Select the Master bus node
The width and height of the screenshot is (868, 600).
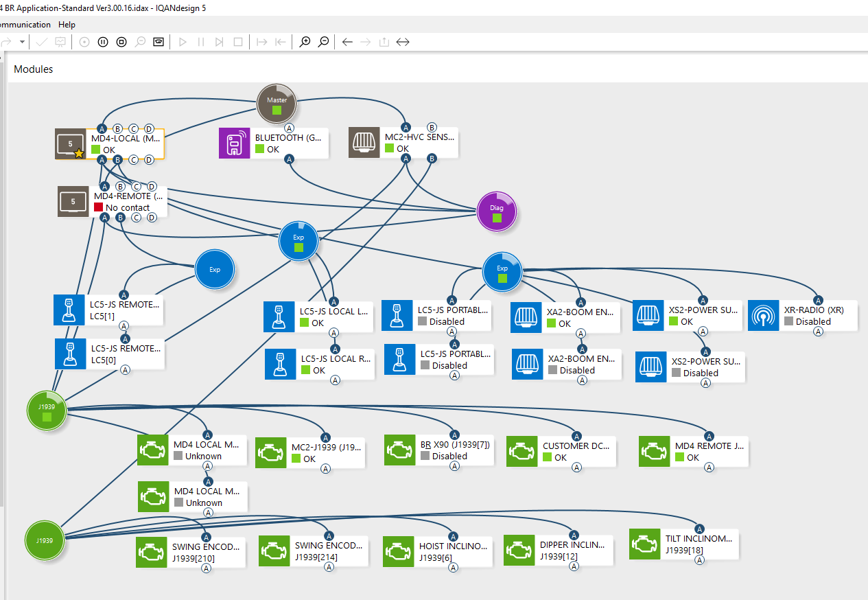277,104
